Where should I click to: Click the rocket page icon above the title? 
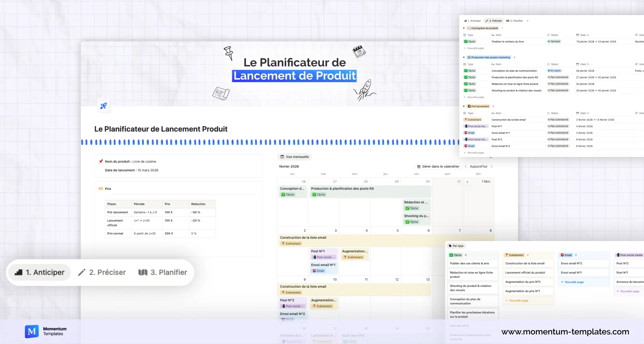[104, 106]
